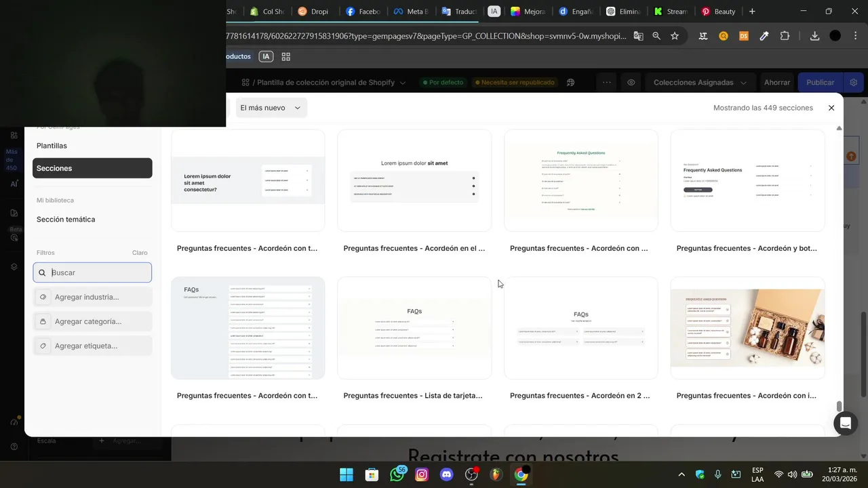Click the zoom magnifier icon in address bar

tap(656, 36)
